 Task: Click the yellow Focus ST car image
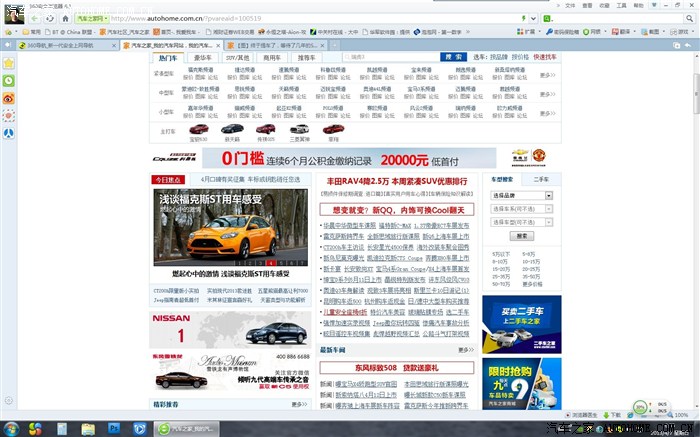(x=230, y=235)
